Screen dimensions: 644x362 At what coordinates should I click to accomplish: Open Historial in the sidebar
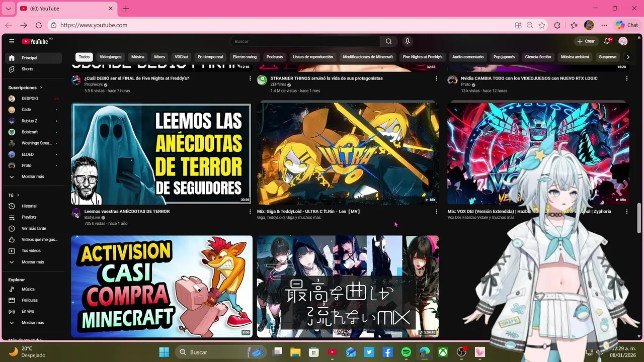click(x=34, y=206)
